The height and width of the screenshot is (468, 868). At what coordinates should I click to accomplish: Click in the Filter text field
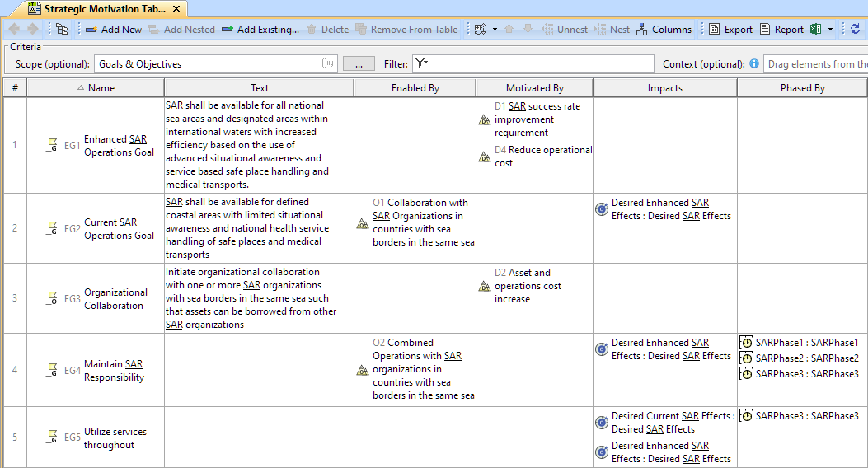tap(540, 63)
